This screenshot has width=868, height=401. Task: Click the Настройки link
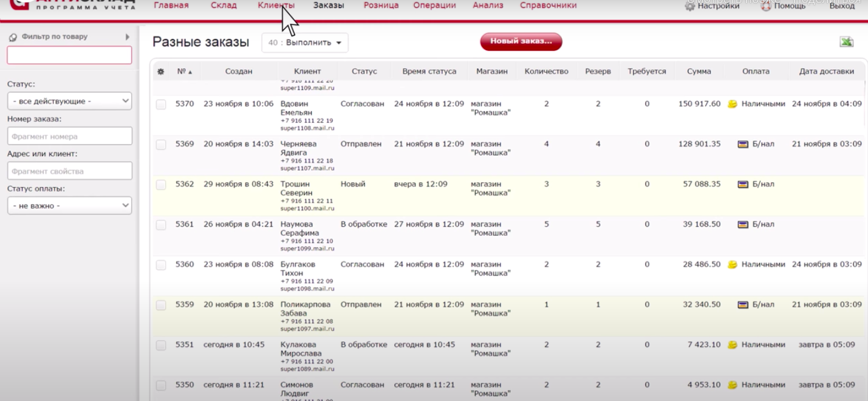(x=719, y=5)
